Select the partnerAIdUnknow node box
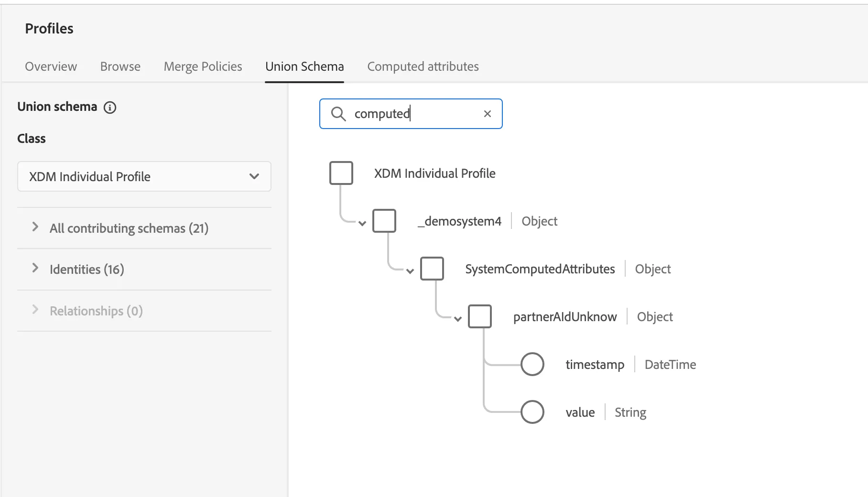 coord(480,316)
